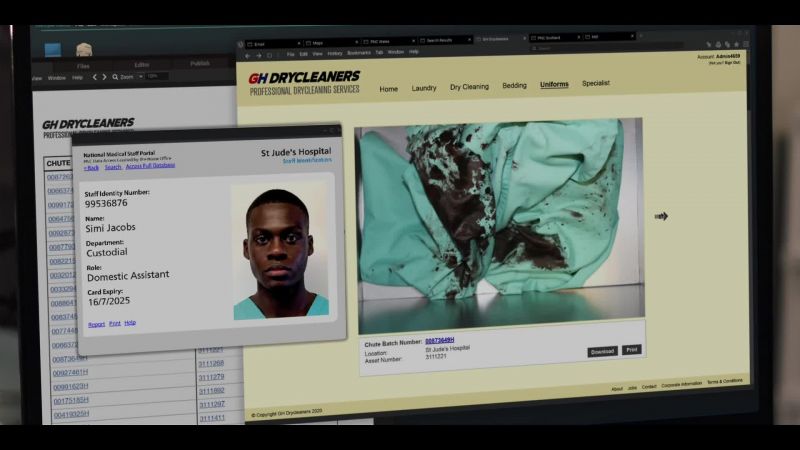
Task: Click the magnifier Zoom icon in document toolbar
Action: pos(115,77)
